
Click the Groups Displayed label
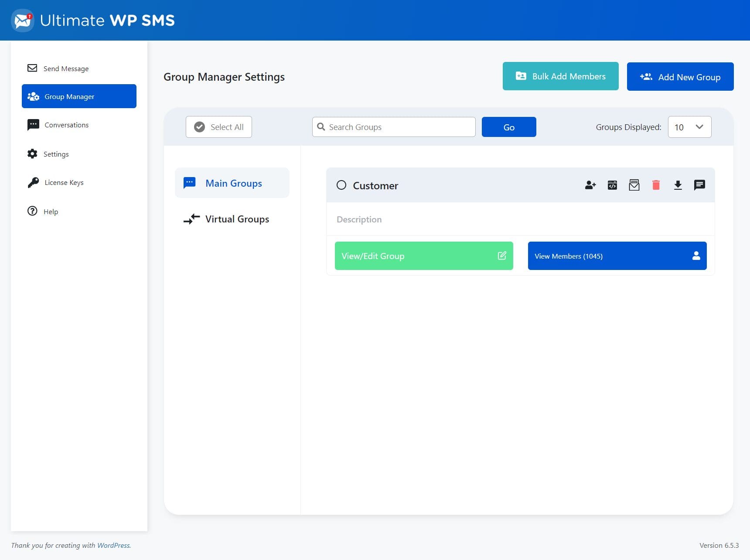628,127
